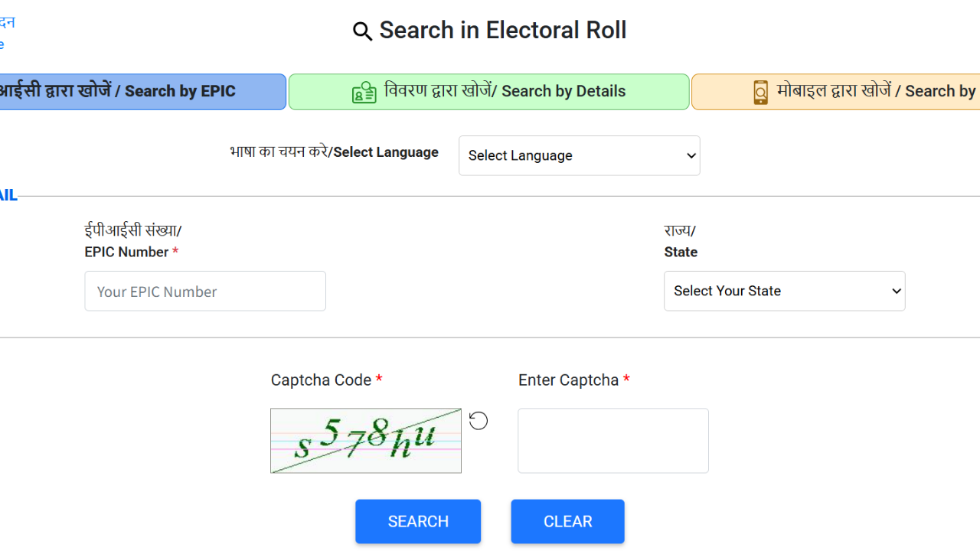
Task: Expand the Select Language dropdown
Action: click(579, 155)
